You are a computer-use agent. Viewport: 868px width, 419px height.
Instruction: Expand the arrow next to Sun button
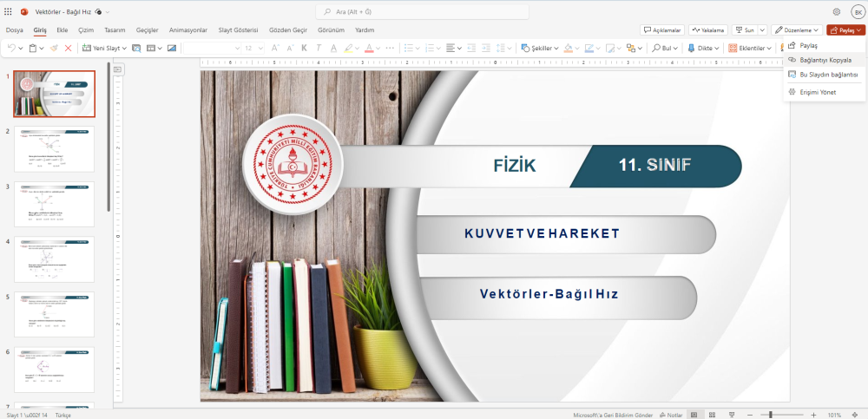pyautogui.click(x=762, y=29)
